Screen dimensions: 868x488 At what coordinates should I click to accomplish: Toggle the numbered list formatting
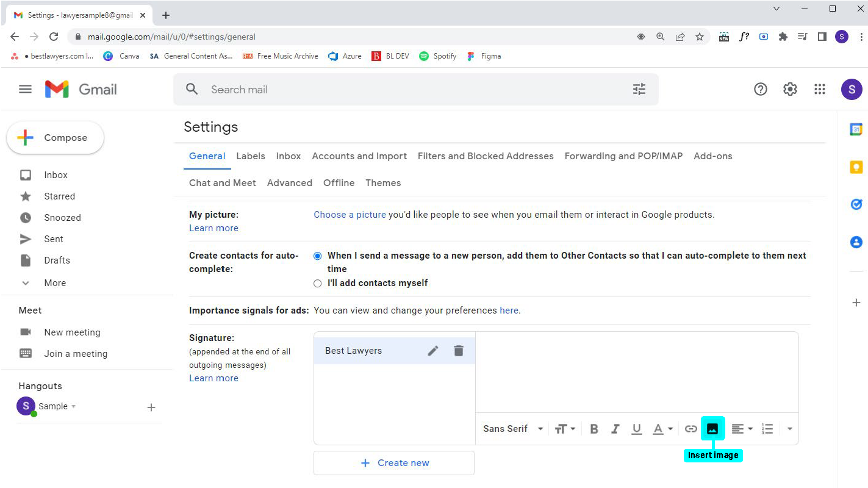767,428
